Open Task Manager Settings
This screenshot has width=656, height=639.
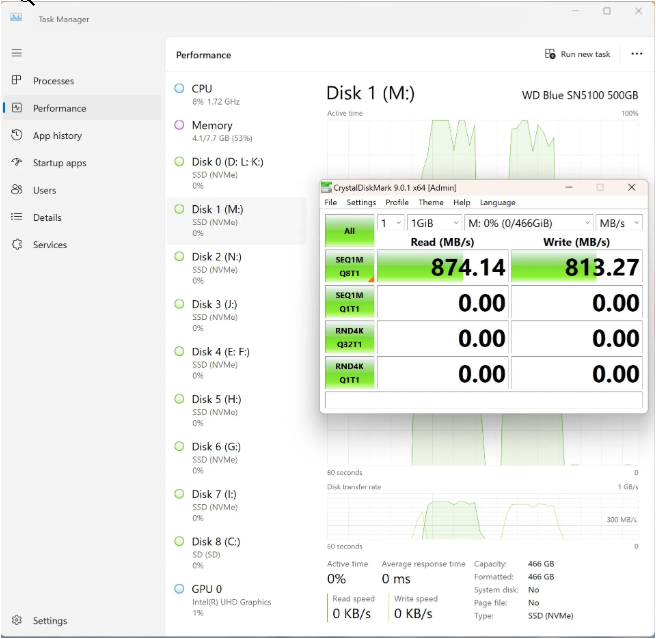(x=49, y=620)
